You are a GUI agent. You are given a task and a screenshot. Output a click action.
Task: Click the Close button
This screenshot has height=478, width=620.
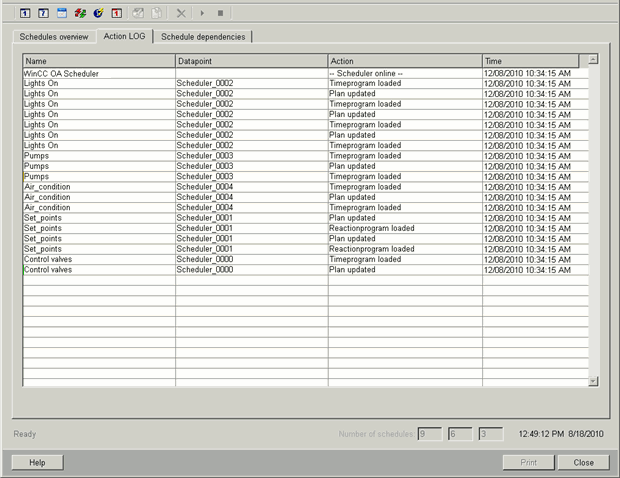(583, 463)
